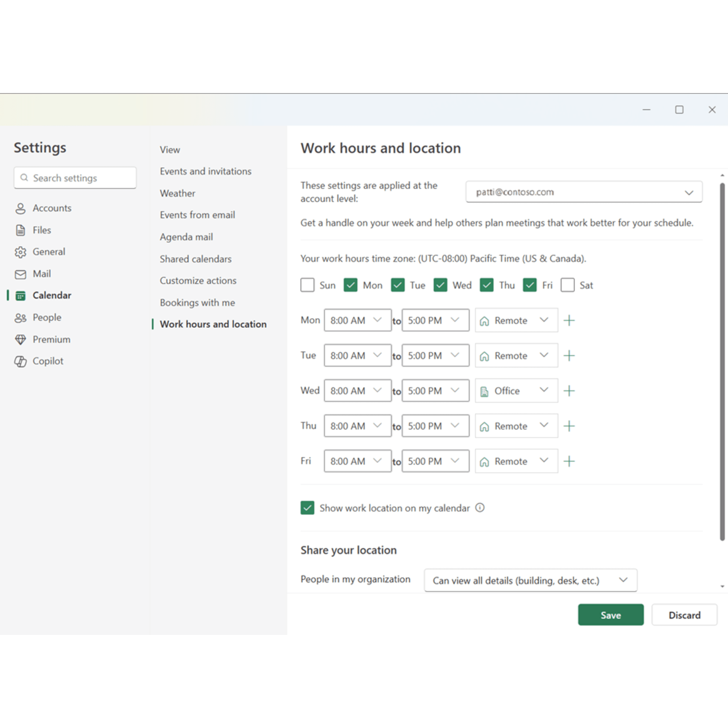Check the Sat workday checkbox

pos(567,285)
